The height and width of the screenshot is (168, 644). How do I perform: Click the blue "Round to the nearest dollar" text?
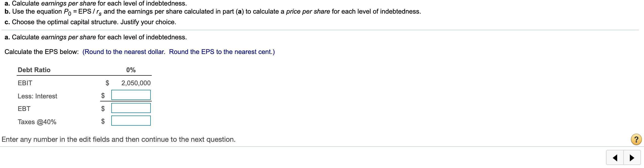coord(124,52)
